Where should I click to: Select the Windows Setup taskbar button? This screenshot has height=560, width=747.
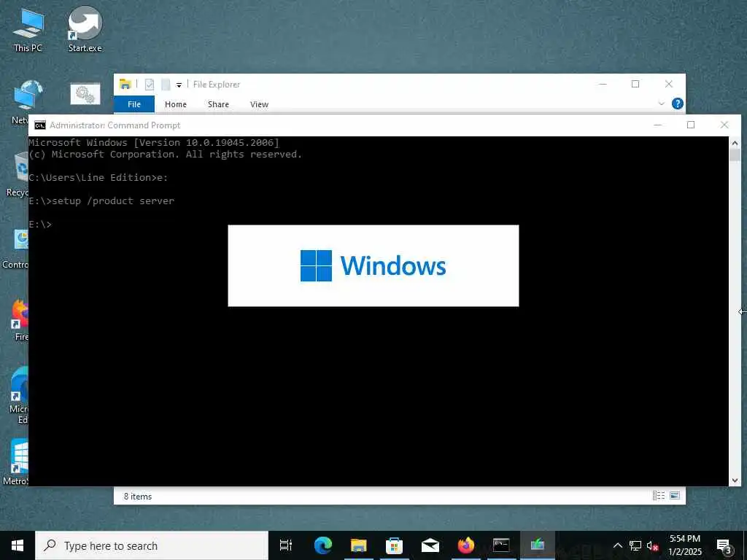tap(538, 545)
